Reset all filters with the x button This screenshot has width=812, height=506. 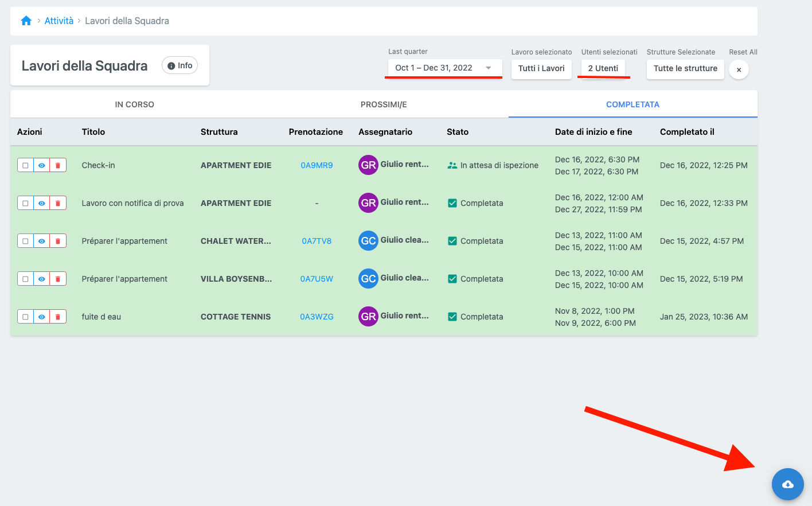click(739, 69)
